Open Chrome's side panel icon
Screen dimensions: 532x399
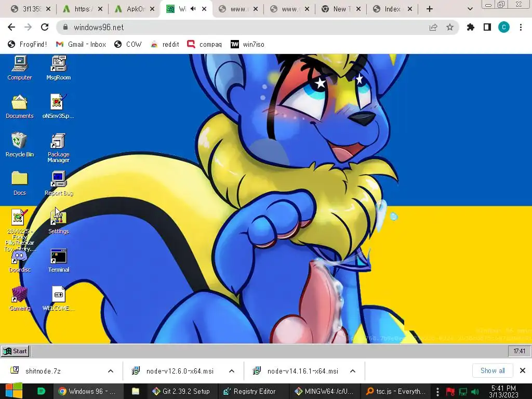point(487,27)
